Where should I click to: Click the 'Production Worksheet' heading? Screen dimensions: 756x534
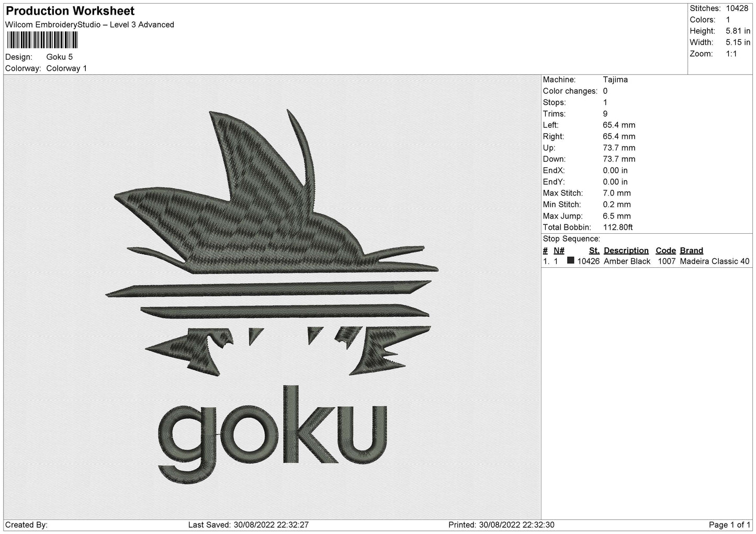70,10
